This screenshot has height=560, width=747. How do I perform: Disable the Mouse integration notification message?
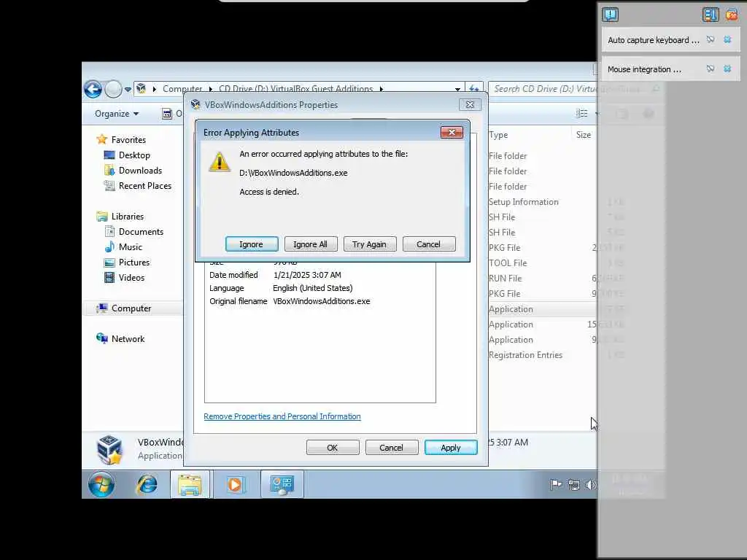point(711,69)
